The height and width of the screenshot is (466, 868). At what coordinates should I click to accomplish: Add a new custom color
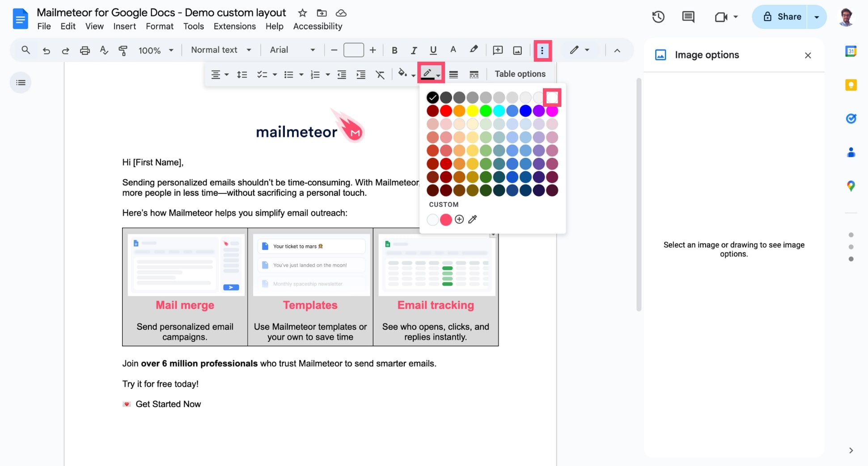[459, 219]
